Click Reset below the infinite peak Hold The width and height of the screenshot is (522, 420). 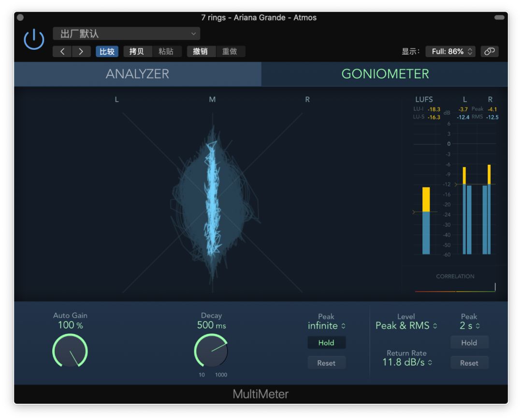pyautogui.click(x=326, y=363)
